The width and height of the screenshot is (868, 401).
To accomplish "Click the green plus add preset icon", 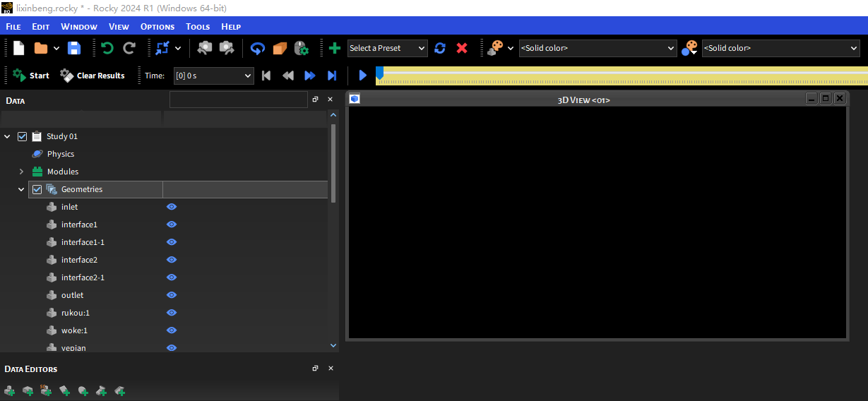I will pyautogui.click(x=335, y=48).
